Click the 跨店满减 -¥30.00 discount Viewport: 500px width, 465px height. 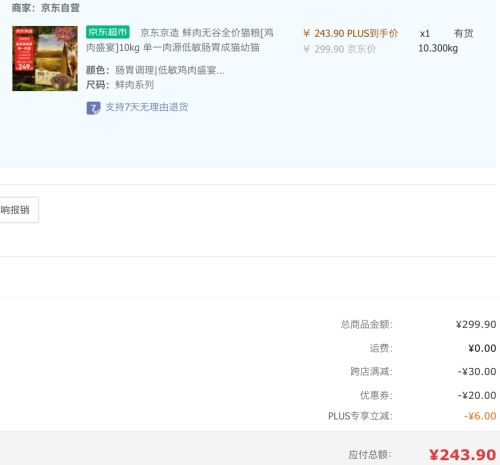coord(477,371)
